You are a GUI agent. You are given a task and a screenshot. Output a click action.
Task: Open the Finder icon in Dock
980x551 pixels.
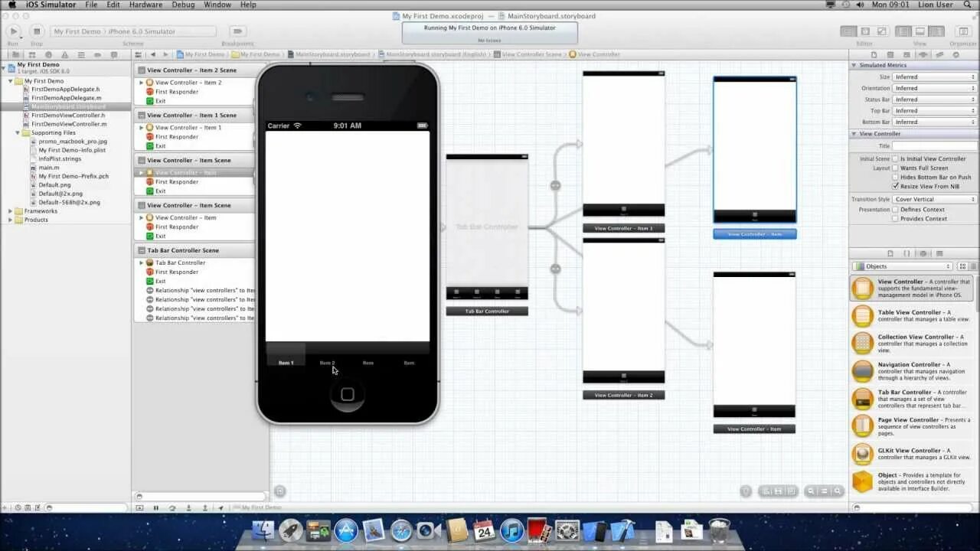pos(263,530)
